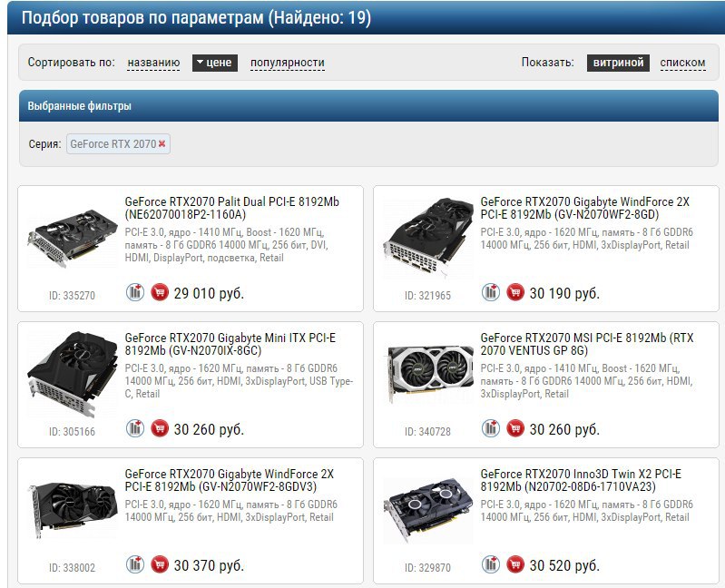Add Gigabyte WindForce 30 370 руб. to cart
The image size is (725, 588).
(160, 564)
